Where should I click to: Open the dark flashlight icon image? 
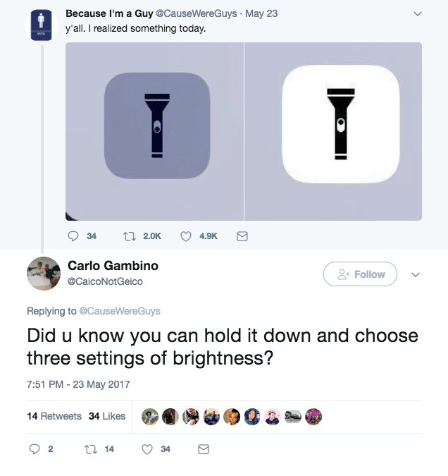(x=155, y=130)
